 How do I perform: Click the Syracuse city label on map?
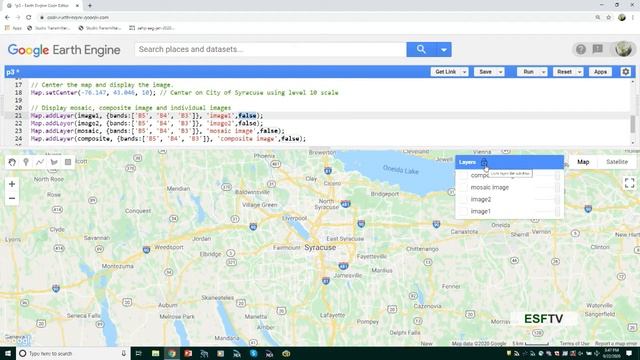coord(320,247)
